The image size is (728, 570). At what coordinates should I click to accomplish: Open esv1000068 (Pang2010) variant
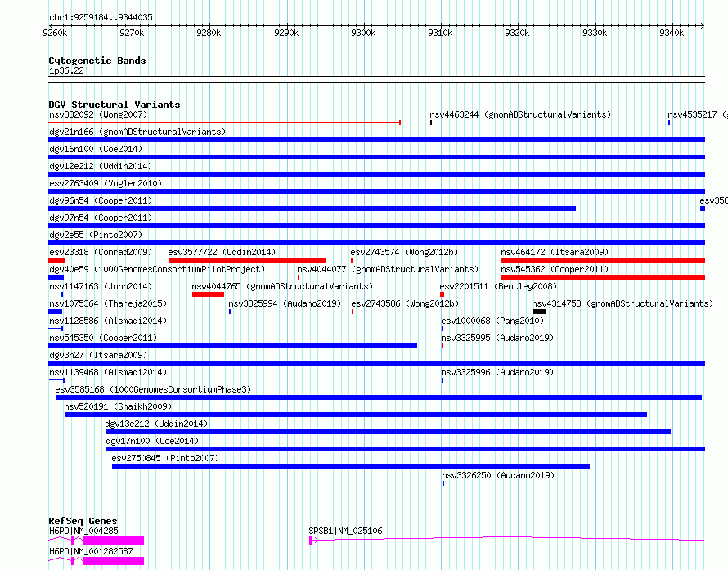[x=492, y=321]
